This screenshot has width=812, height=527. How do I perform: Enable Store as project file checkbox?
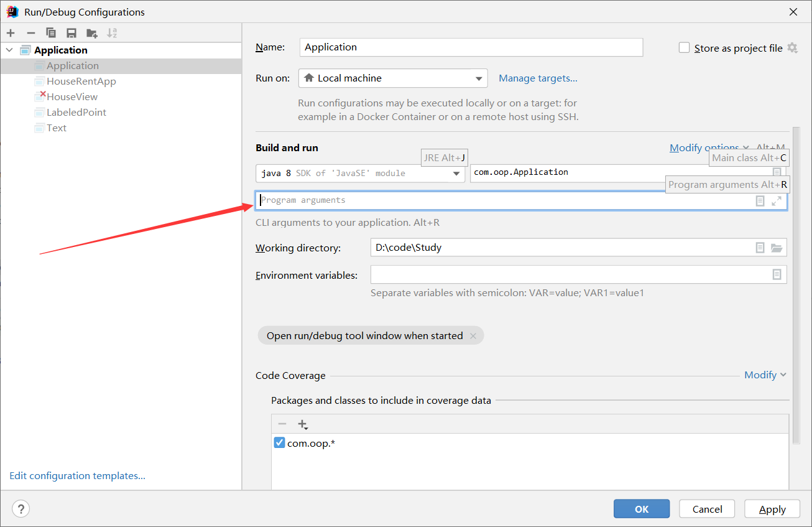(685, 48)
